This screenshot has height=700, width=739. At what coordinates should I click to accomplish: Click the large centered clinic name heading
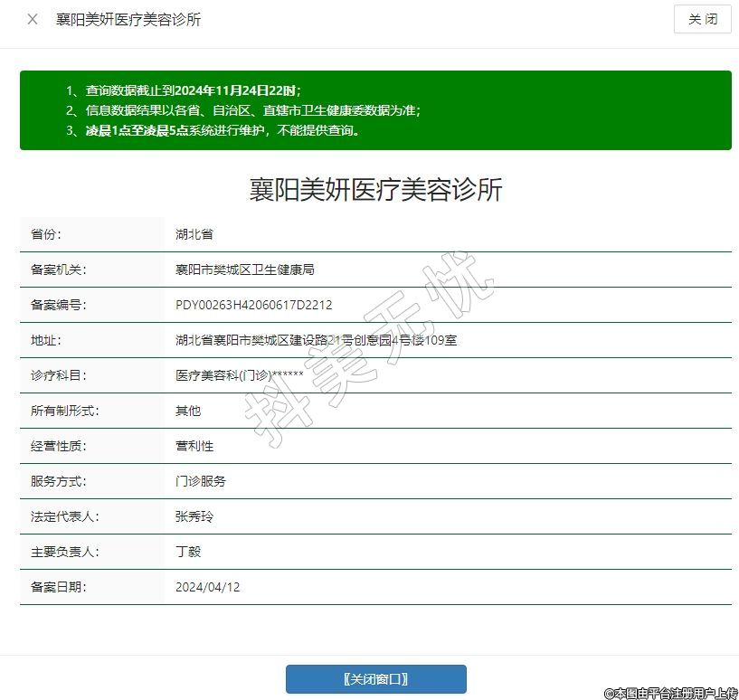[375, 190]
